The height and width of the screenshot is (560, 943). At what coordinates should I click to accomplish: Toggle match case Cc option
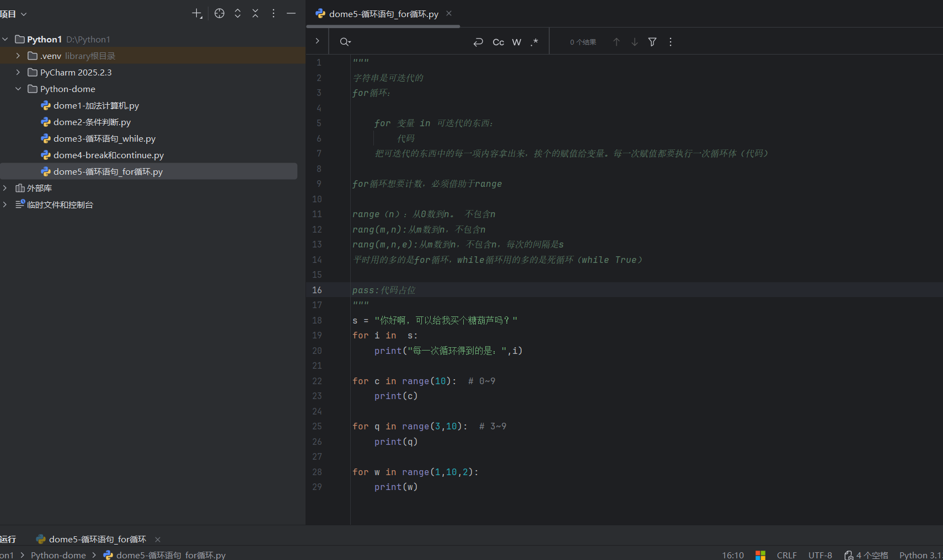[499, 42]
